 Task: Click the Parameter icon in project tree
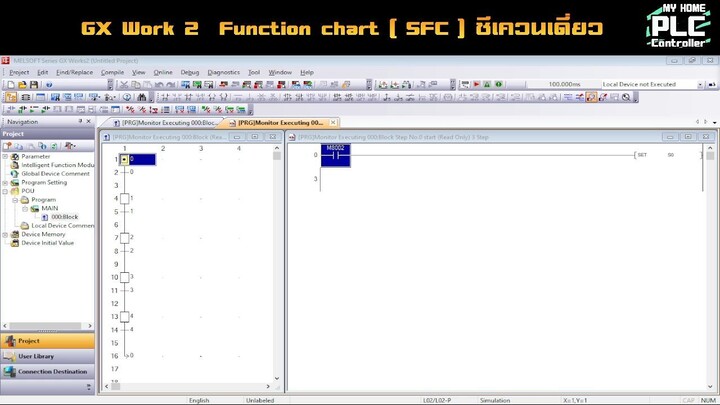[x=15, y=157]
